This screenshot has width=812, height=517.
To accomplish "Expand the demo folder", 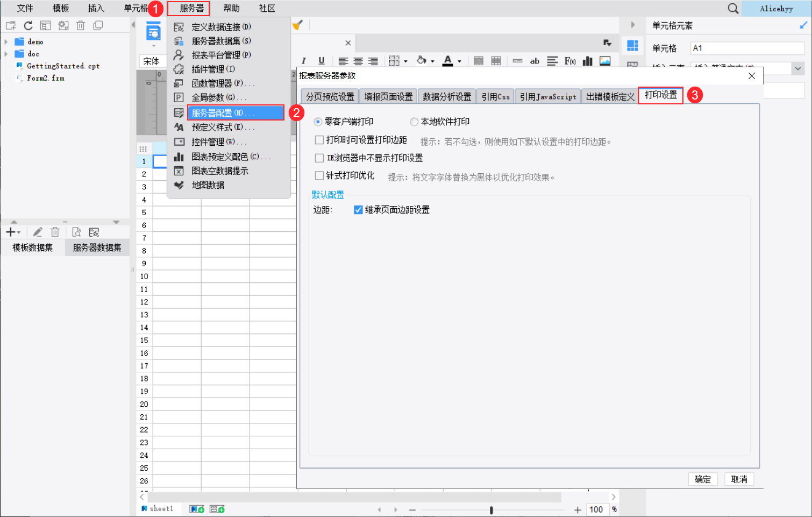I will pyautogui.click(x=6, y=41).
